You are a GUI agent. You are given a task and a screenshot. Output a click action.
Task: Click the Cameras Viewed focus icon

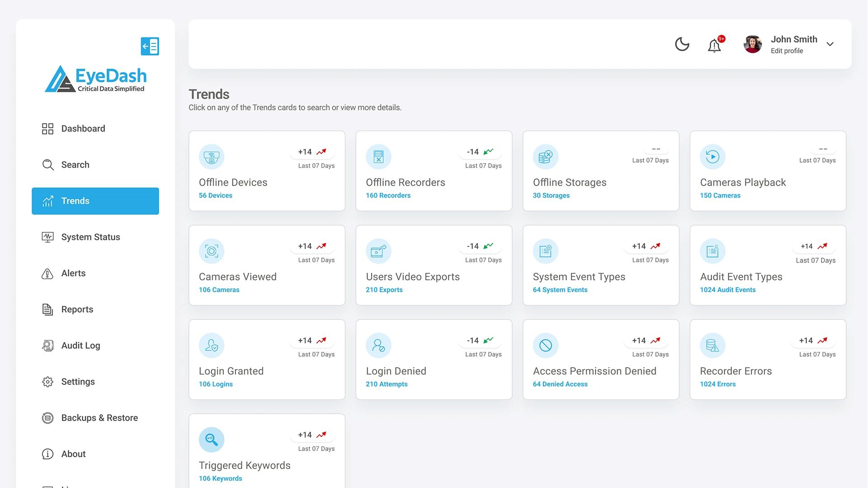(x=212, y=251)
